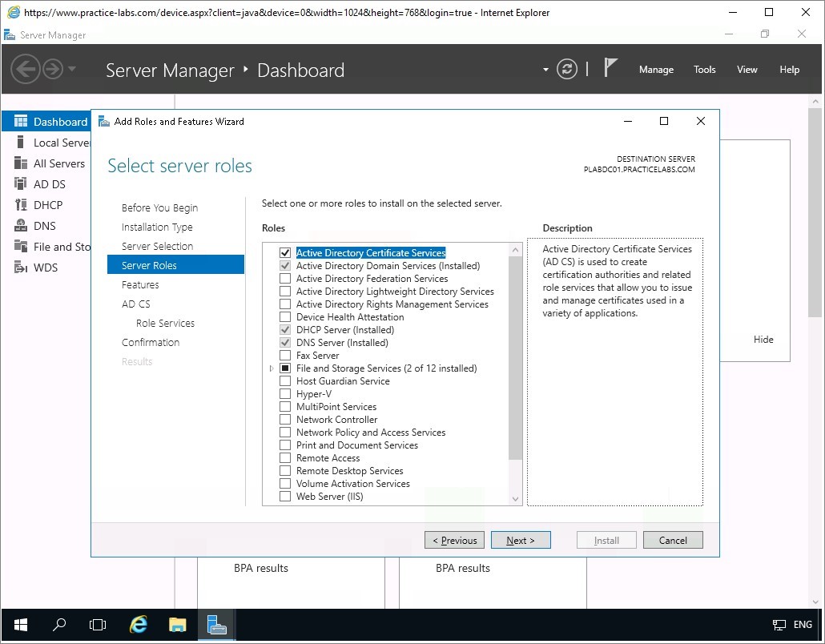Screen dimensions: 825x644
Task: Click the network icon in system tray
Action: point(779,625)
